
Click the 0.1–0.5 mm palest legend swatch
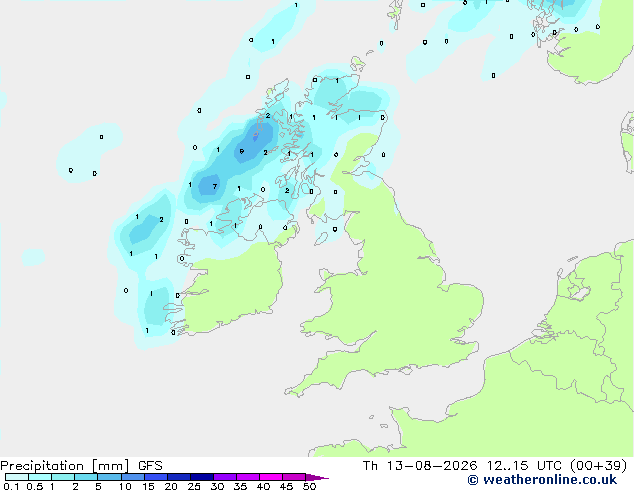click(17, 477)
